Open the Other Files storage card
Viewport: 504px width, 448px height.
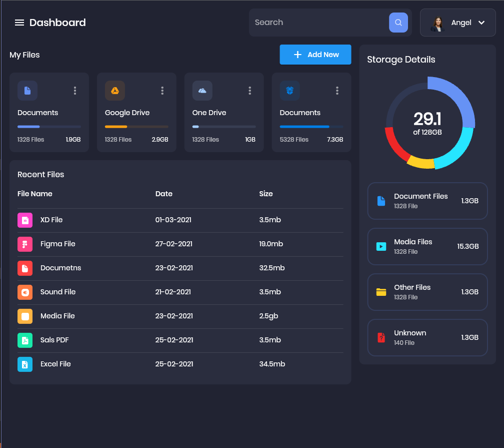click(x=427, y=292)
